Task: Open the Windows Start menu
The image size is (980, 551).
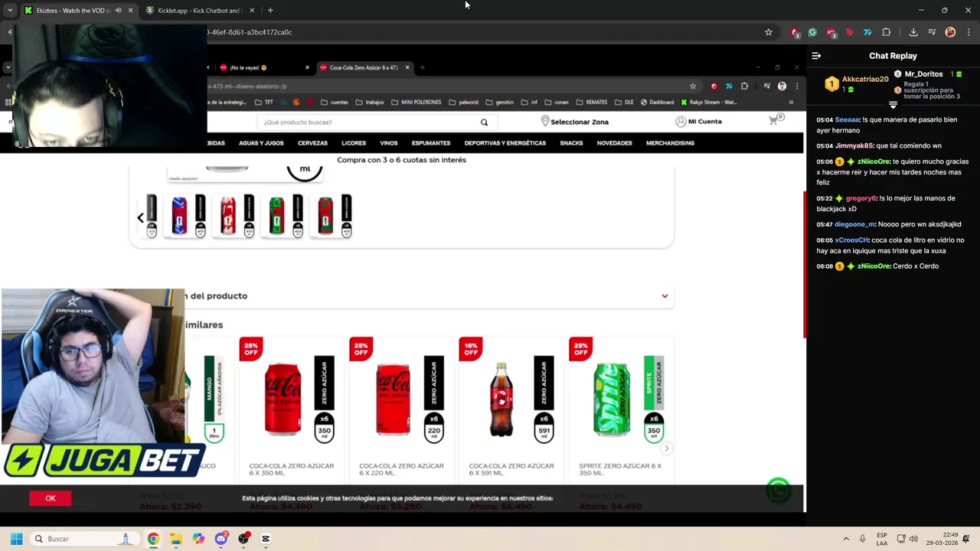Action: [x=17, y=539]
